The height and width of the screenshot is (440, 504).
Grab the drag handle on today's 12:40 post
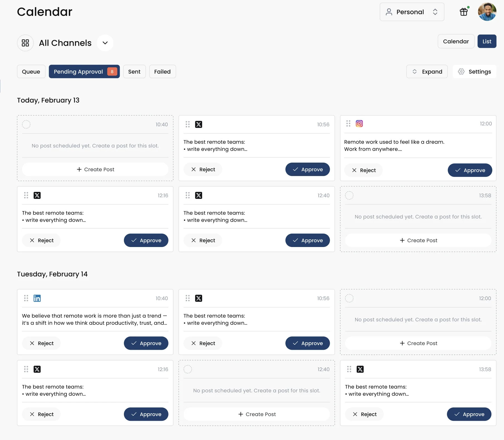(188, 195)
